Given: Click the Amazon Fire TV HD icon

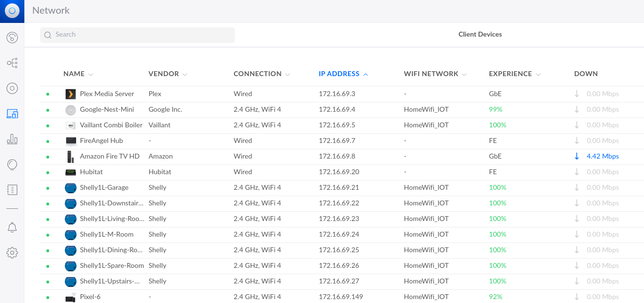Looking at the screenshot, I should pos(71,156).
